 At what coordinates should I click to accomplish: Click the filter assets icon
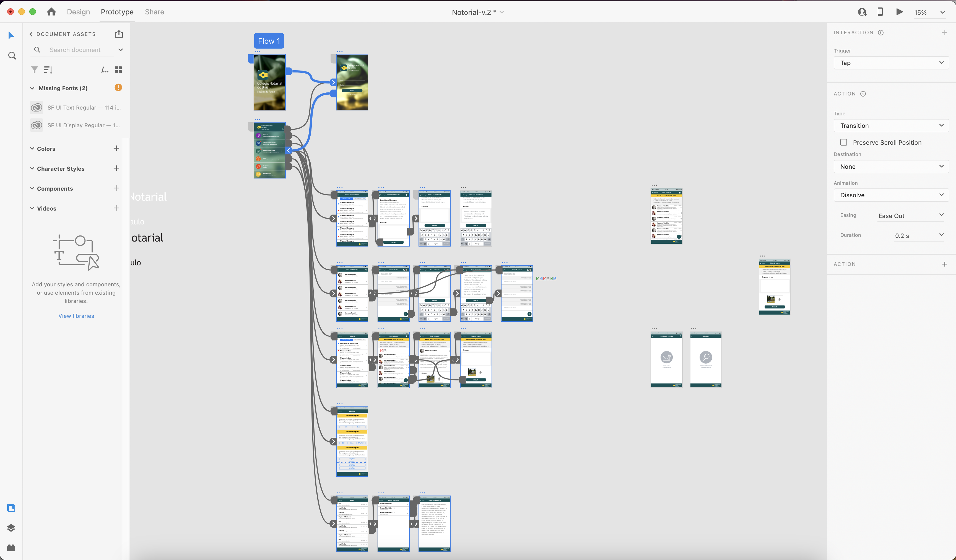tap(35, 70)
